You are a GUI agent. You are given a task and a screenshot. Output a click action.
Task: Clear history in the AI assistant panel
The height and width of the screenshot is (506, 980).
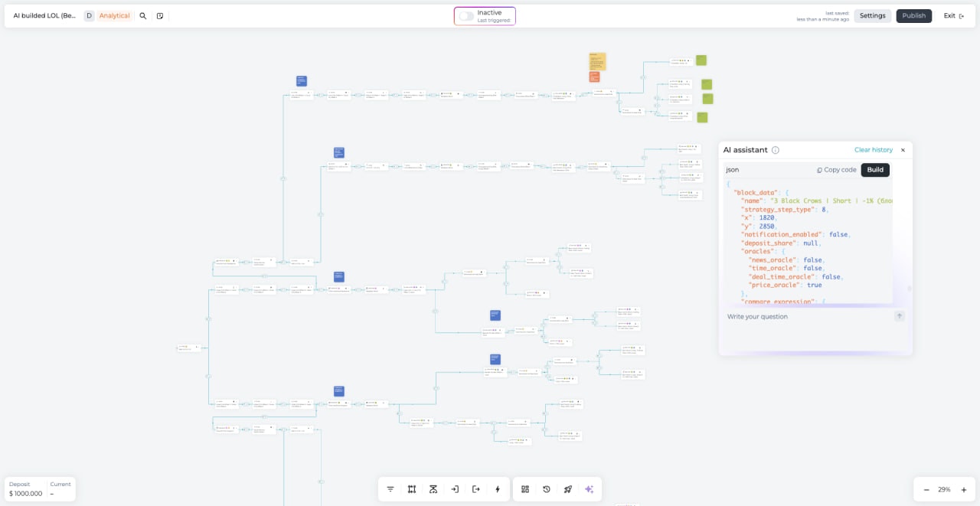pos(873,150)
